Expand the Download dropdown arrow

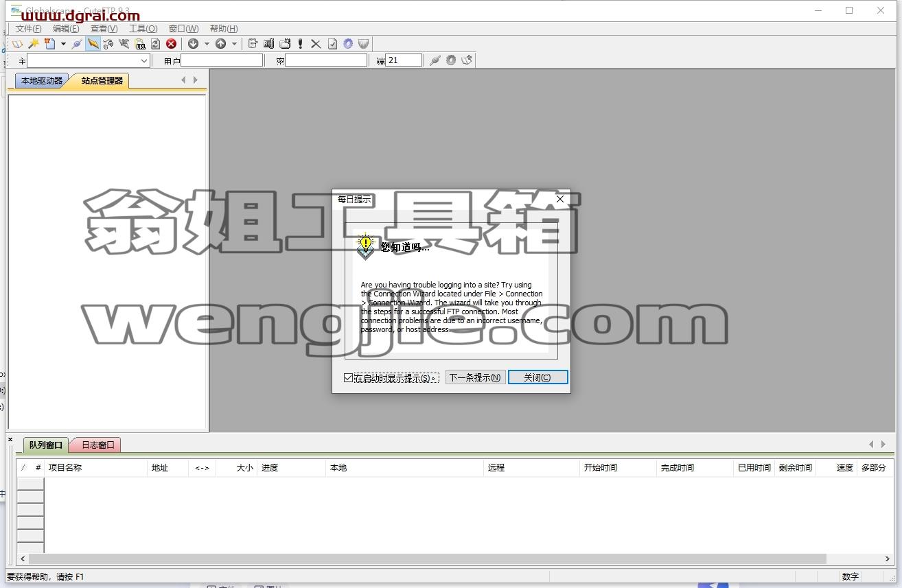(x=207, y=44)
